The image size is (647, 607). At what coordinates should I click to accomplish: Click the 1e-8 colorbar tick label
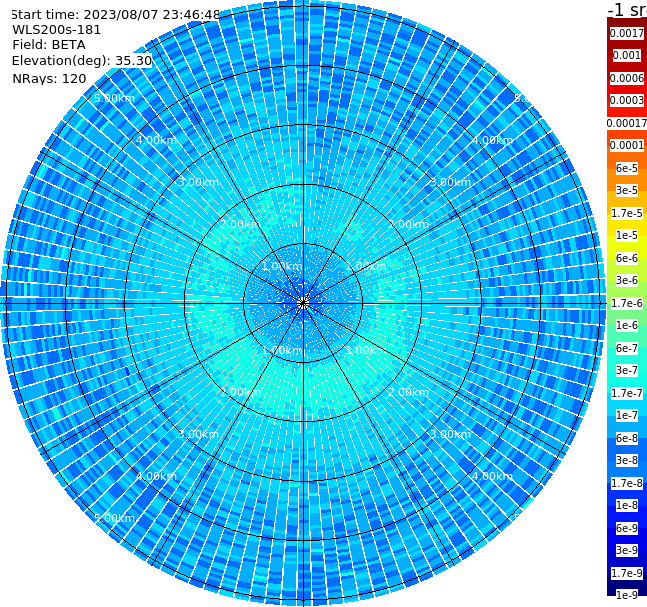tap(627, 505)
